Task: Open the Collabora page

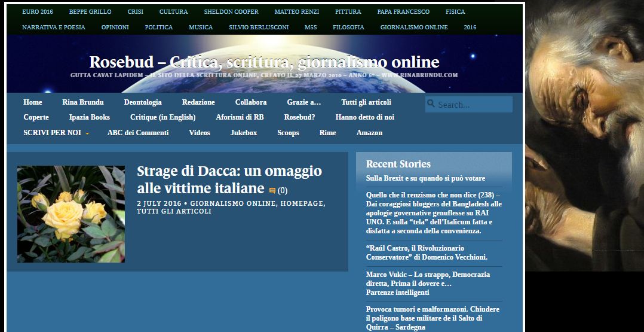Action: [x=251, y=102]
